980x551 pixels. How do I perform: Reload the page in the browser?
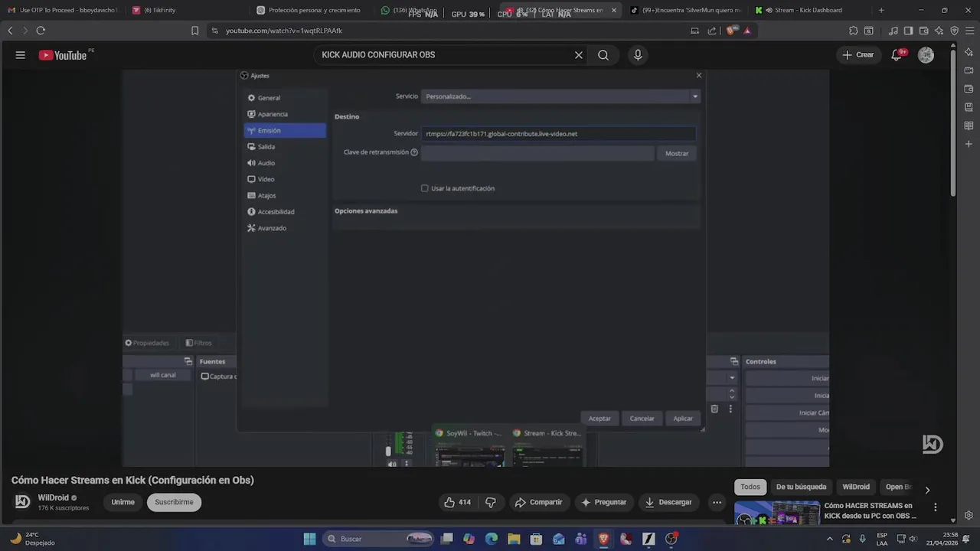point(41,31)
